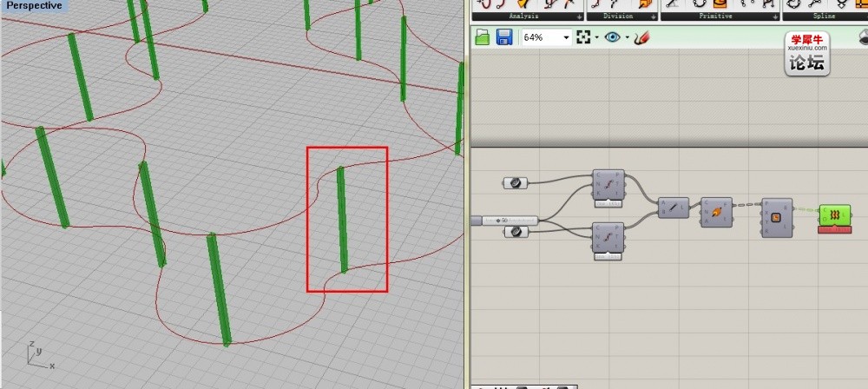
Task: Select the lower curve parameter node
Action: point(516,232)
